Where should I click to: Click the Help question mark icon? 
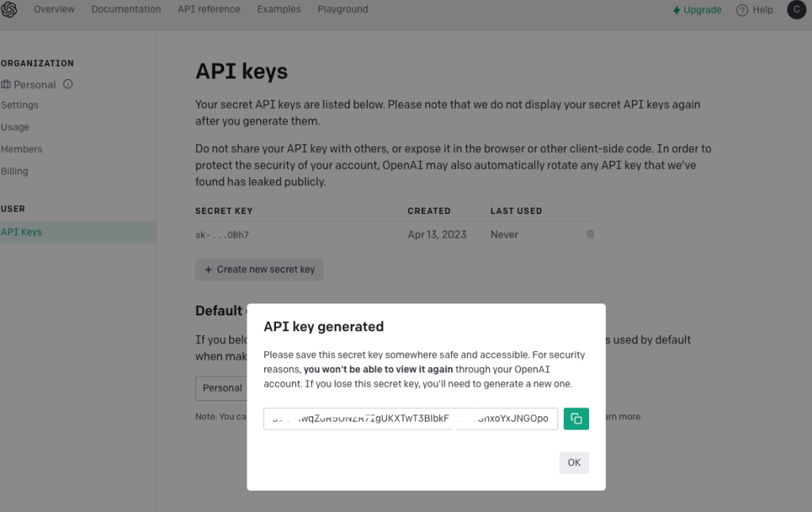point(741,10)
